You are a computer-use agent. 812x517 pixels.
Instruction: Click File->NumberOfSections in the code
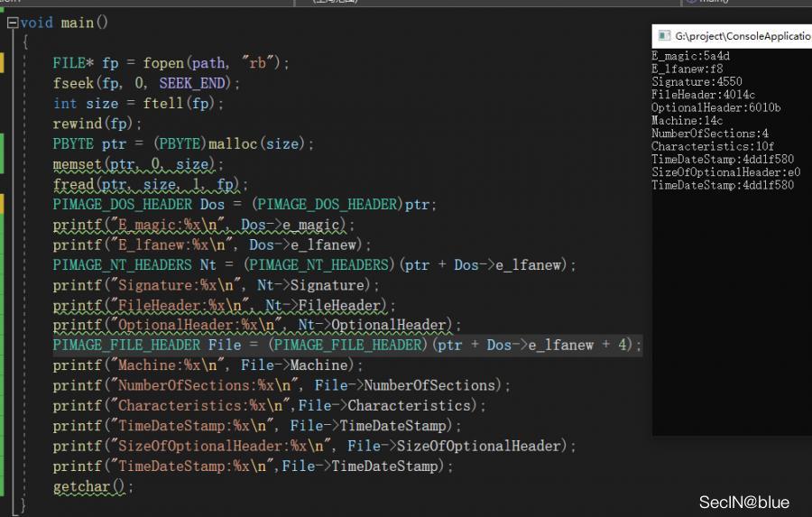click(411, 385)
